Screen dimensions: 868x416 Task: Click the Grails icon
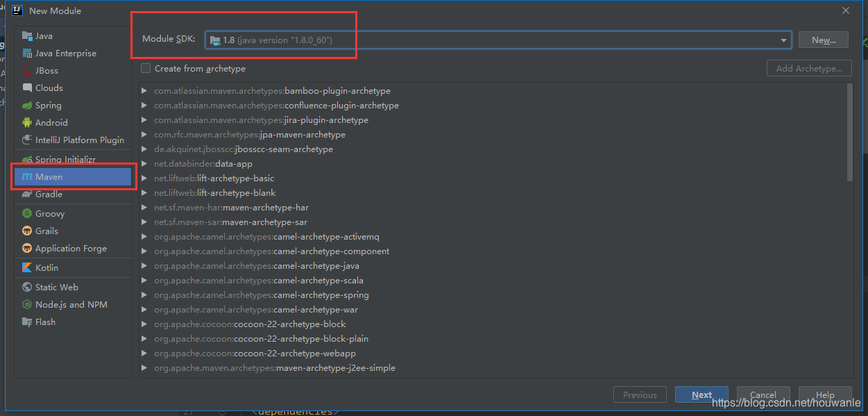[x=27, y=231]
